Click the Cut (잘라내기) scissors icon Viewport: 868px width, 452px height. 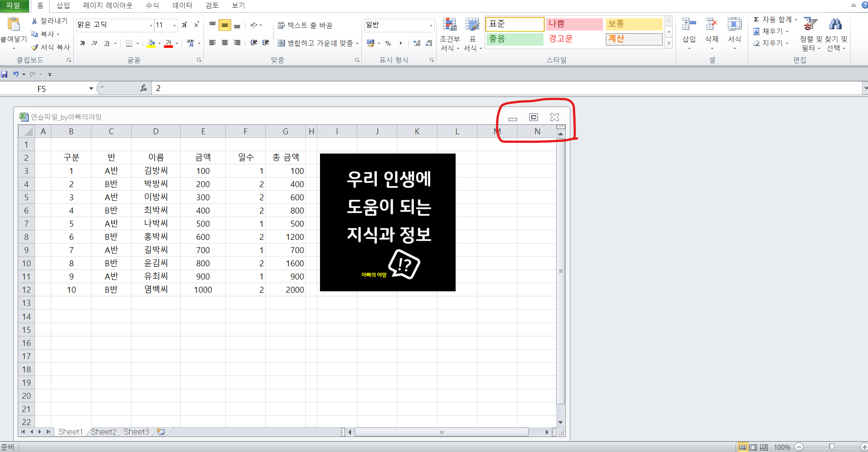[34, 21]
